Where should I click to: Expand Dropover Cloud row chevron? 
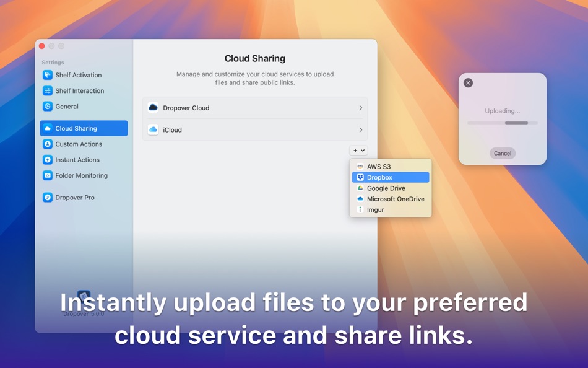361,108
